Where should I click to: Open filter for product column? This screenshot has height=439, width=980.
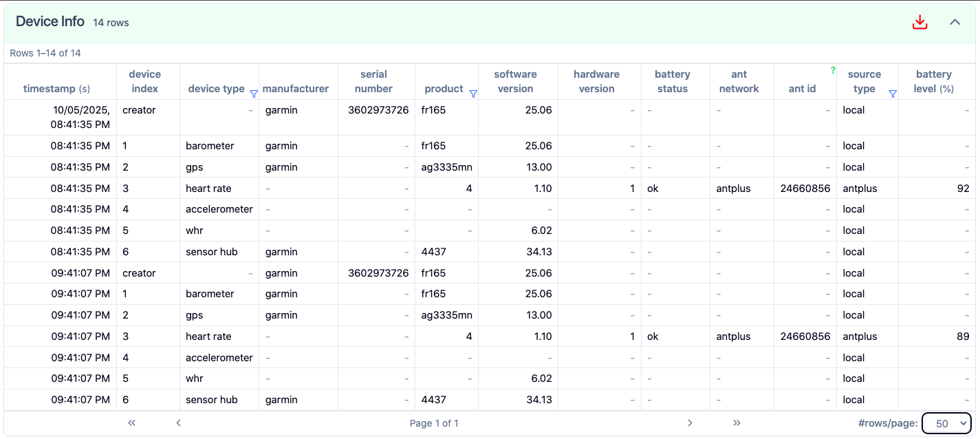pos(473,94)
